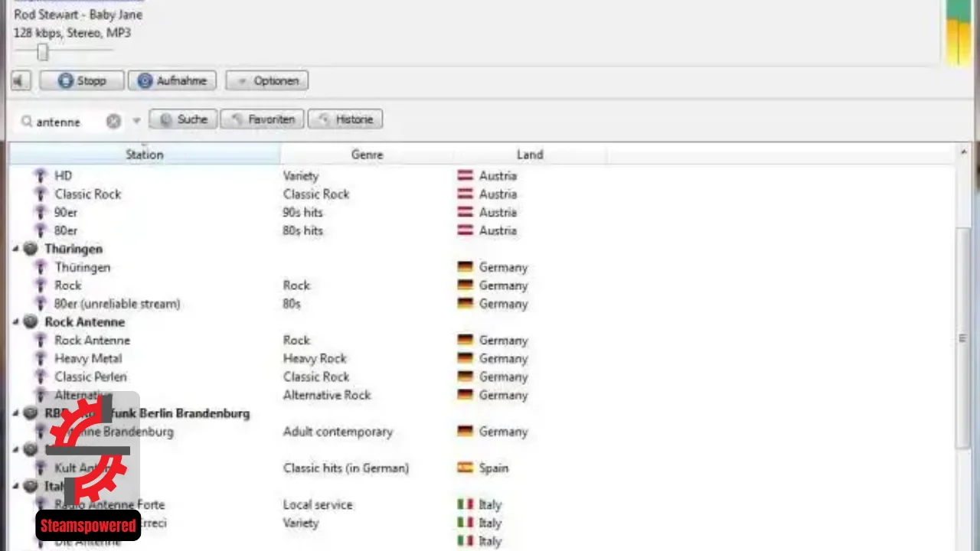Click the antenna icon of the Classic Perlen station

pos(41,377)
